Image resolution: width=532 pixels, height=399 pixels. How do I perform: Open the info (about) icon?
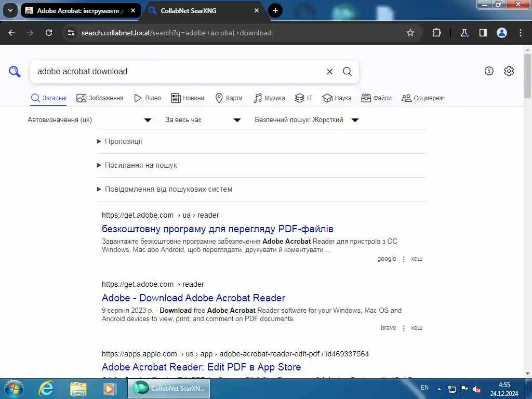pos(488,71)
